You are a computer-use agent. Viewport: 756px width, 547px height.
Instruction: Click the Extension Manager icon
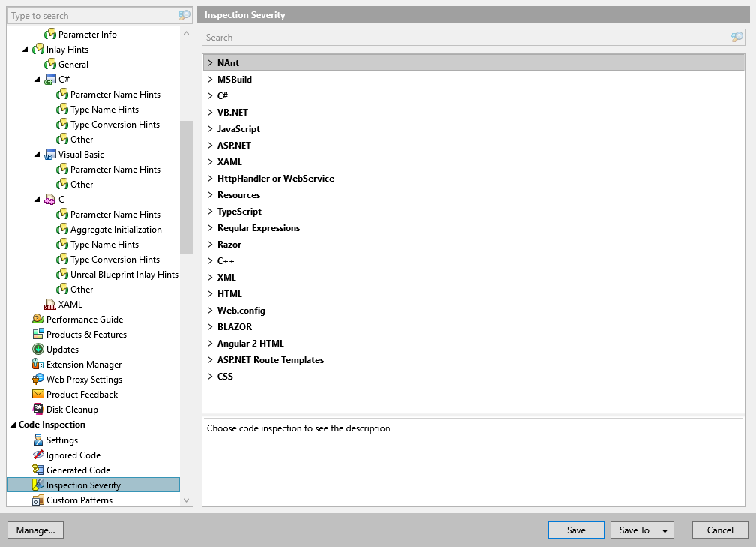pos(37,364)
